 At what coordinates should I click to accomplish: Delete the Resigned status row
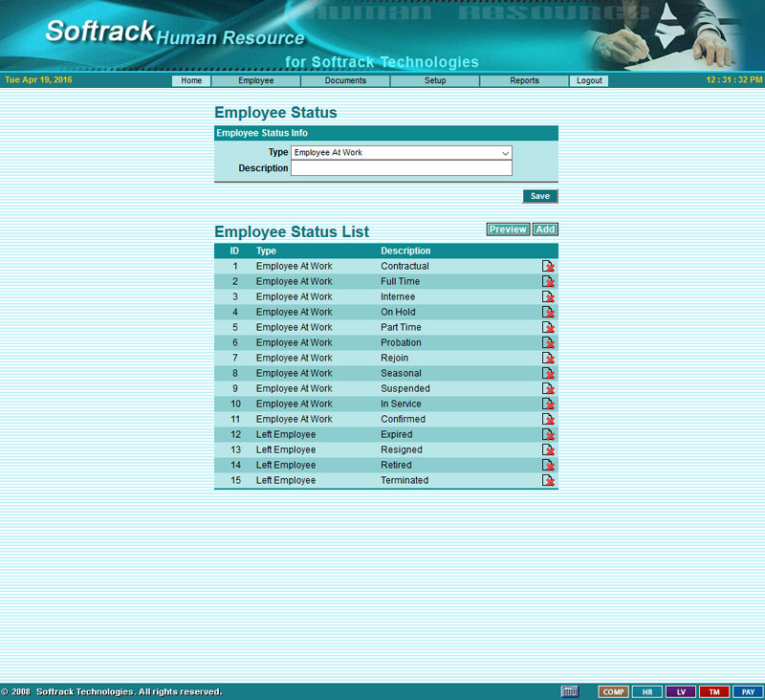[x=549, y=449]
